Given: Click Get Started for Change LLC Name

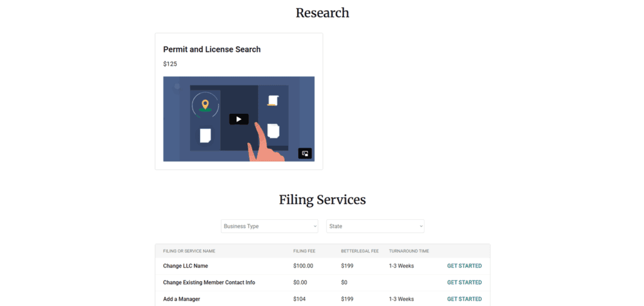Looking at the screenshot, I should (x=465, y=266).
